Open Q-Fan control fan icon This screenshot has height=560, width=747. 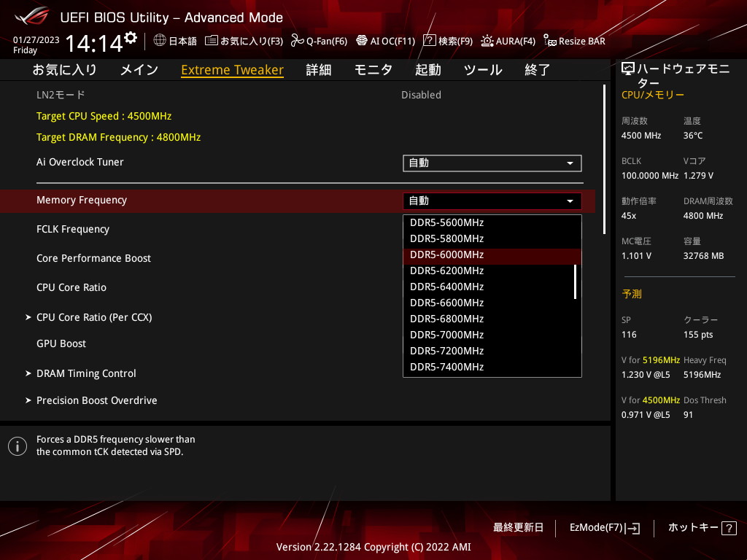point(298,41)
